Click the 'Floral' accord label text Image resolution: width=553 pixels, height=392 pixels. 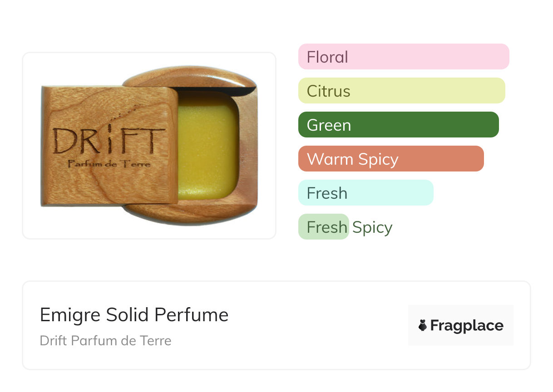tap(327, 57)
